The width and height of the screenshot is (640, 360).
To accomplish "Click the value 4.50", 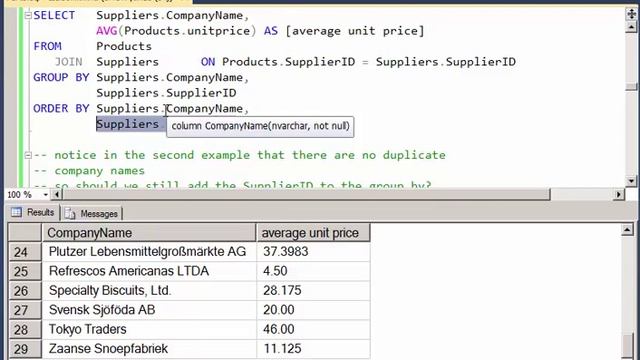I will click(x=313, y=271).
